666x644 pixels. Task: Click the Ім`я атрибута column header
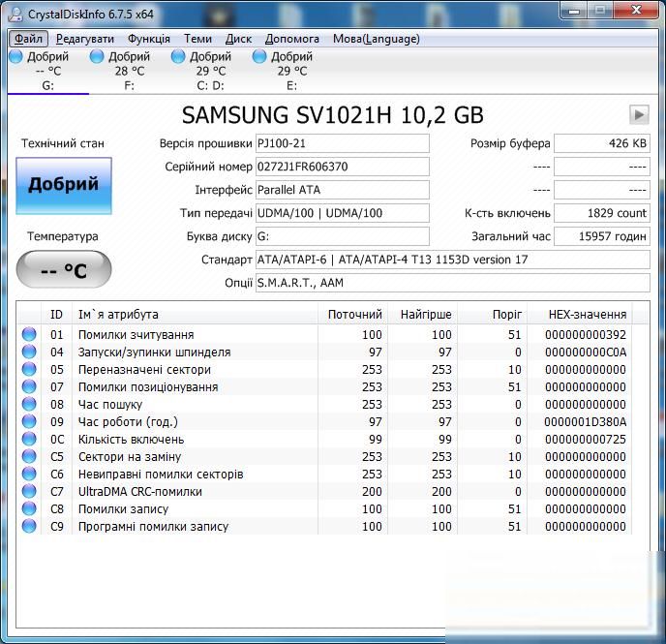click(195, 315)
